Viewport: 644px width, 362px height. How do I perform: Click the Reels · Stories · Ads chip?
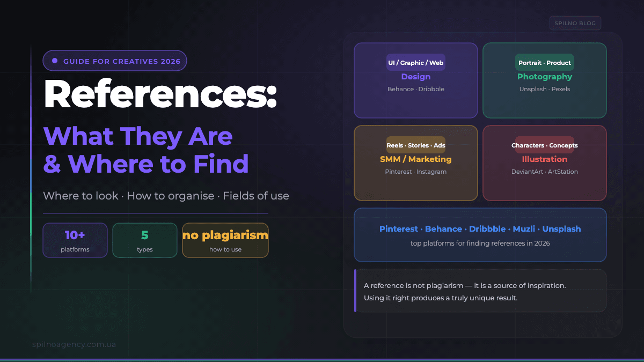point(416,145)
